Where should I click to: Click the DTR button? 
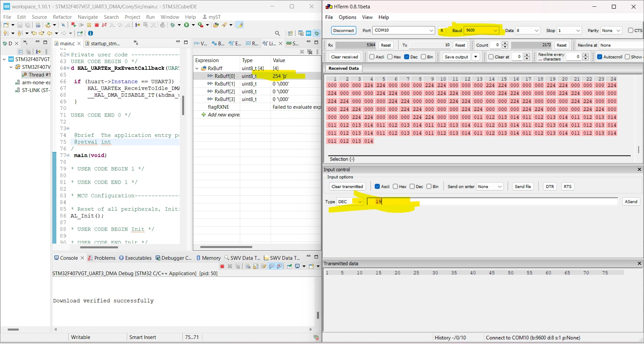click(x=550, y=187)
